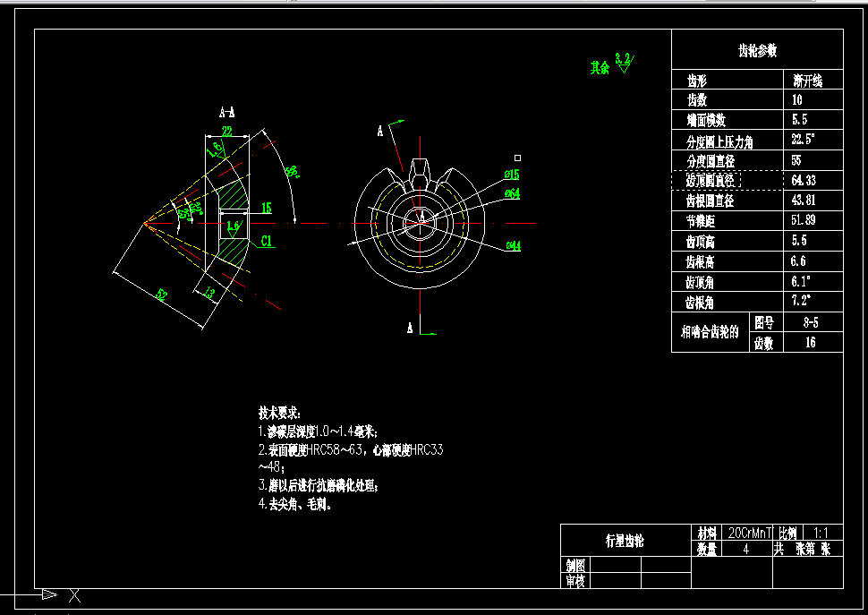Select the 去尖角、毛刺 line
The image size is (868, 615).
click(295, 505)
